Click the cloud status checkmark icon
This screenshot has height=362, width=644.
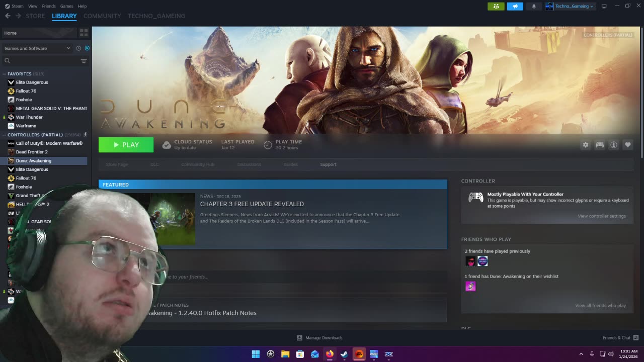(x=167, y=145)
